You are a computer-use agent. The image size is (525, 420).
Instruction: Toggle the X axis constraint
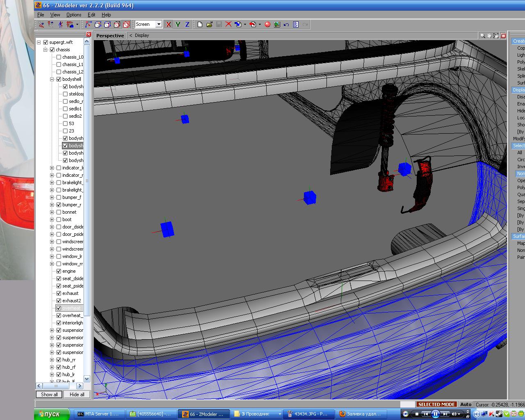pyautogui.click(x=168, y=25)
